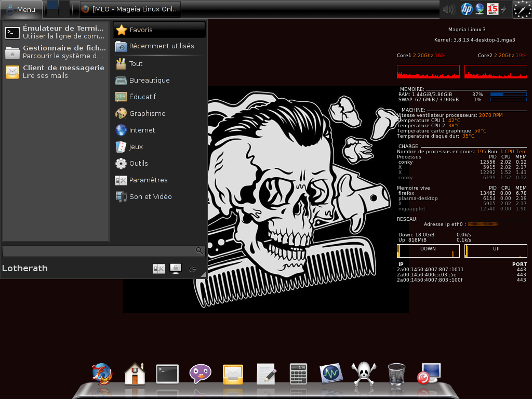Image resolution: width=532 pixels, height=399 pixels.
Task: Open the Son et Vidéo category
Action: [159, 197]
